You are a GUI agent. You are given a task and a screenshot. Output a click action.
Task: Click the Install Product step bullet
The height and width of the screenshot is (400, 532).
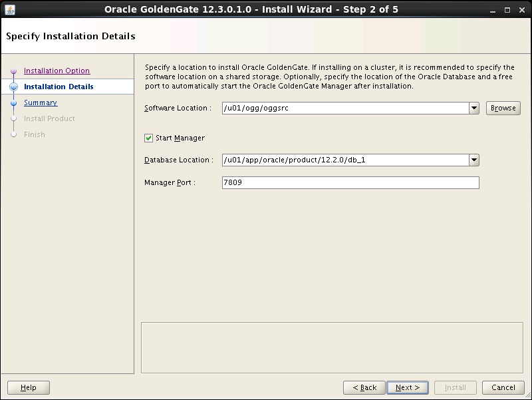[13, 118]
